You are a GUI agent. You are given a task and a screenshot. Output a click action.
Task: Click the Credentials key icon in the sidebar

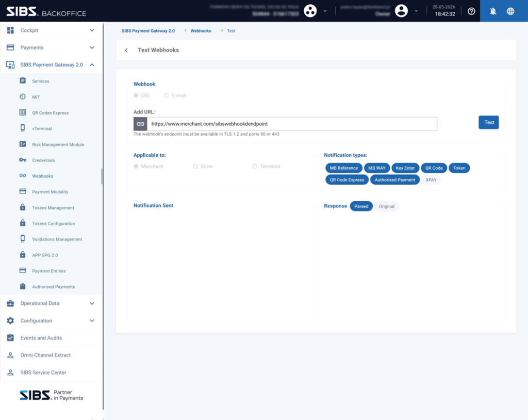(23, 160)
